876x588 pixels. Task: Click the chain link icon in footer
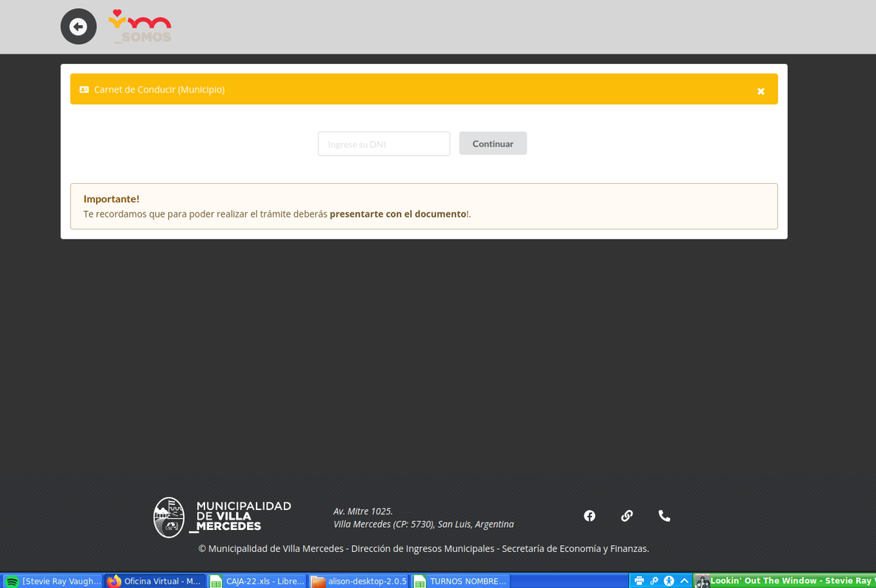(627, 516)
